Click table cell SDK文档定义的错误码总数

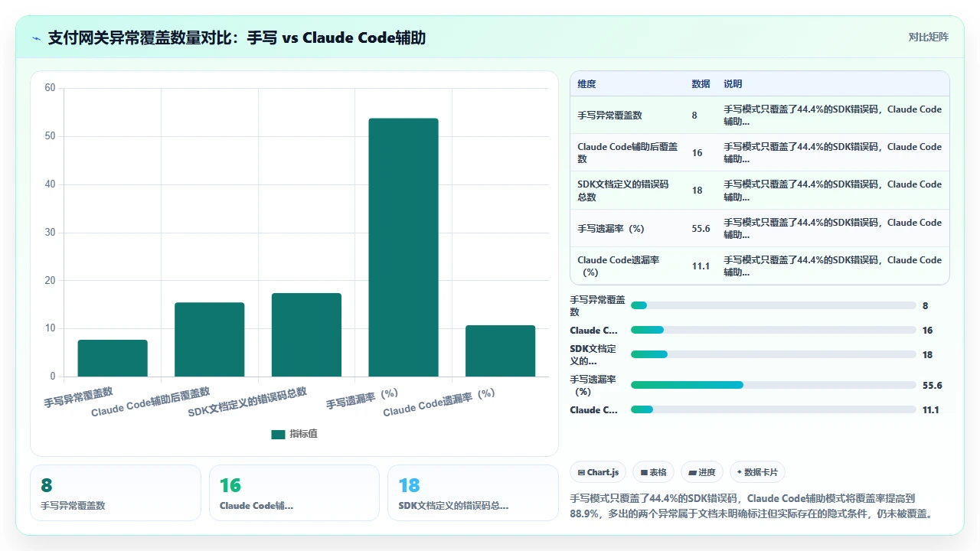click(628, 190)
